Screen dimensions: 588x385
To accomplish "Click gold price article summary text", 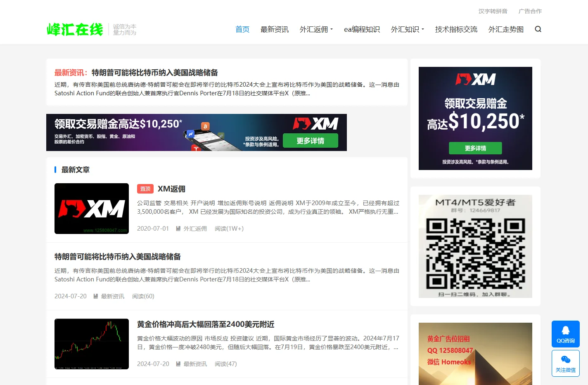I will pos(268,342).
